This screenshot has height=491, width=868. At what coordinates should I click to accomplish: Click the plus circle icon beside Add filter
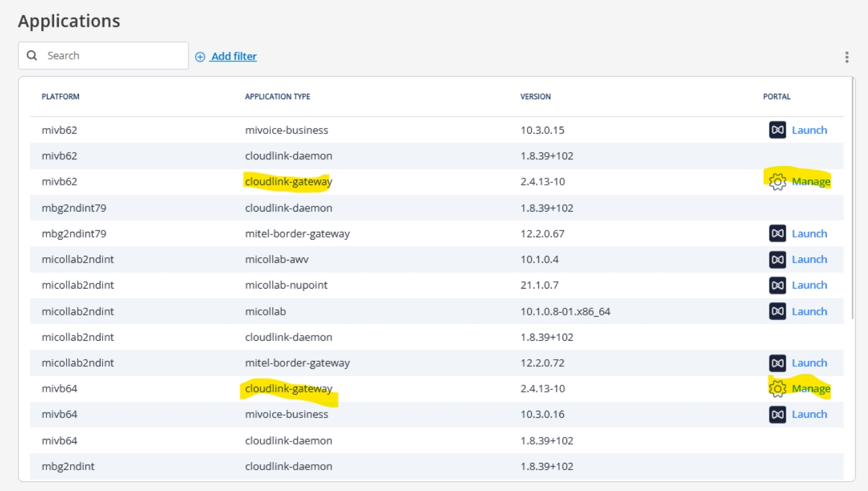(x=200, y=57)
